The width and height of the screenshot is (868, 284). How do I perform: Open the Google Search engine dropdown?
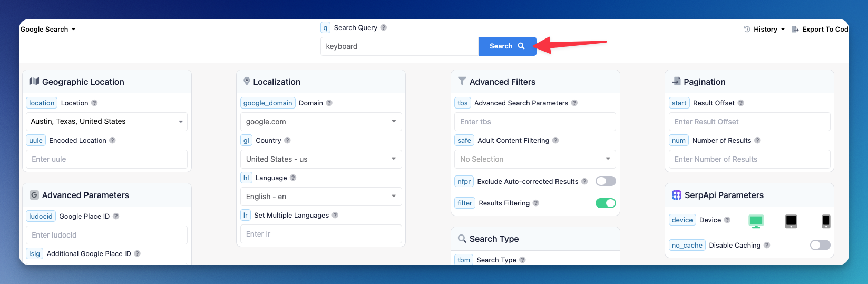48,29
